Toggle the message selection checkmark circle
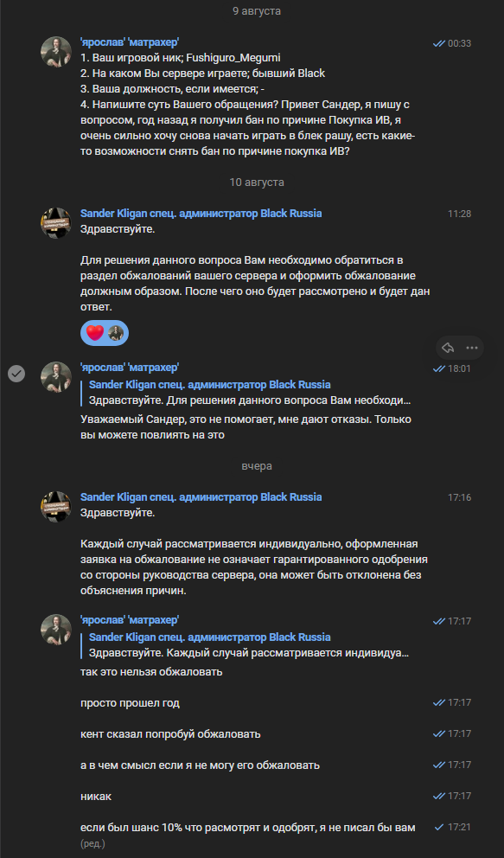 [16, 374]
